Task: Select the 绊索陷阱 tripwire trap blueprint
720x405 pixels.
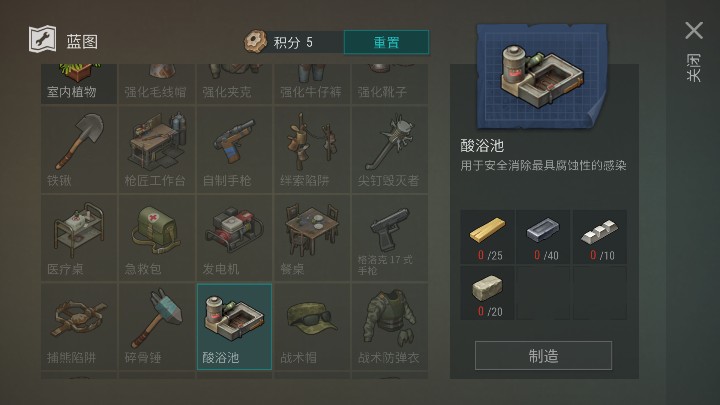Action: [x=312, y=150]
